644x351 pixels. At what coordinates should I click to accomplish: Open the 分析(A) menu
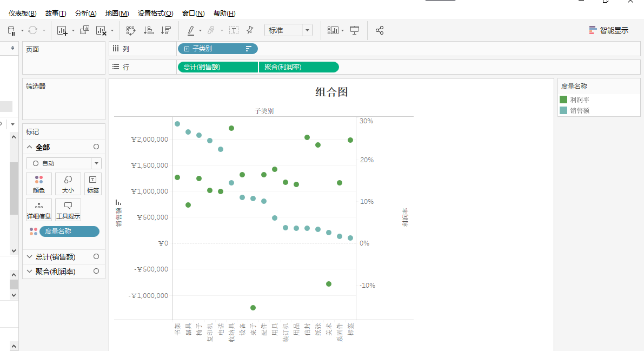click(x=86, y=13)
